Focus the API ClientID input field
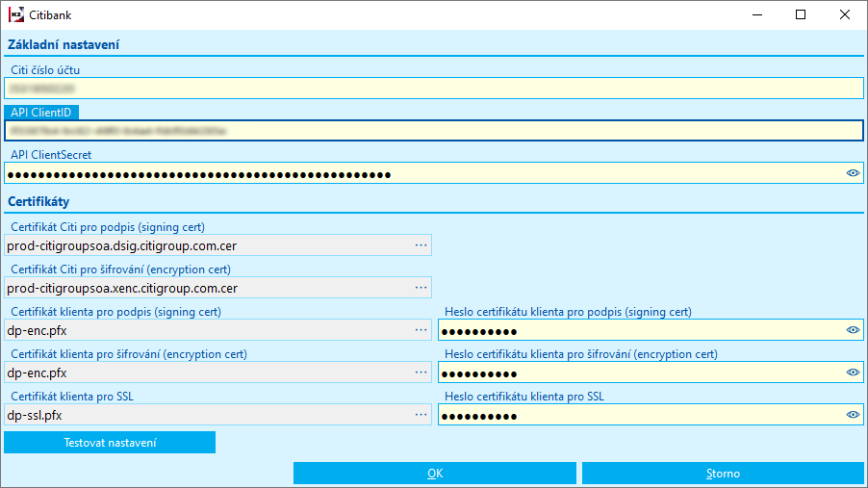This screenshot has width=868, height=488. 433,131
